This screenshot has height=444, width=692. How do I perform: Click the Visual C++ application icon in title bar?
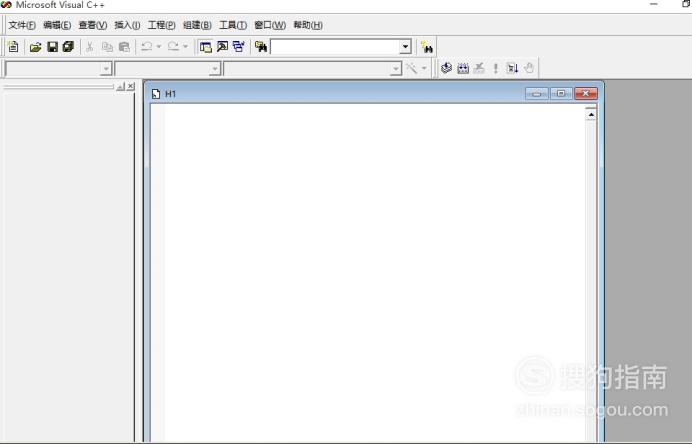(x=6, y=5)
